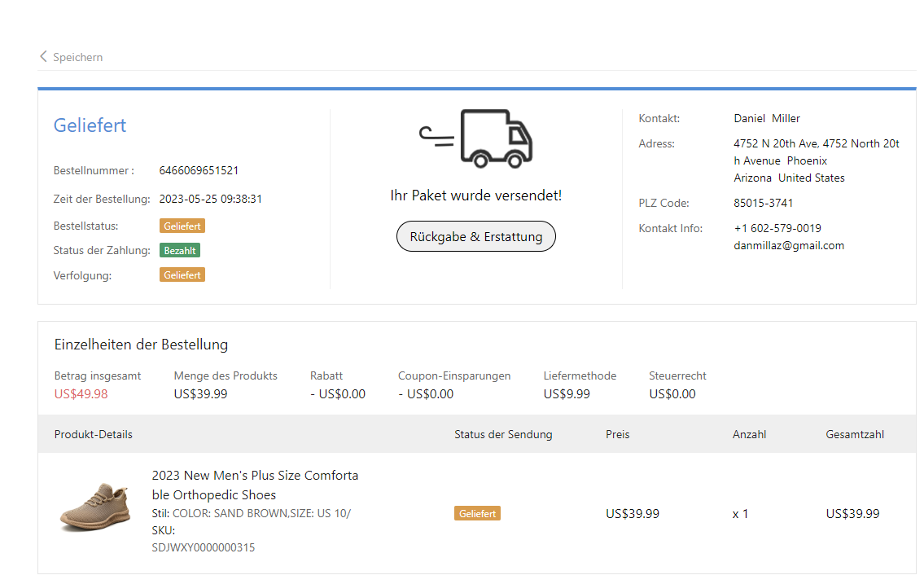Open the Orthopedic Shoes product title
Viewport: 924px width, 584px height.
coord(255,485)
